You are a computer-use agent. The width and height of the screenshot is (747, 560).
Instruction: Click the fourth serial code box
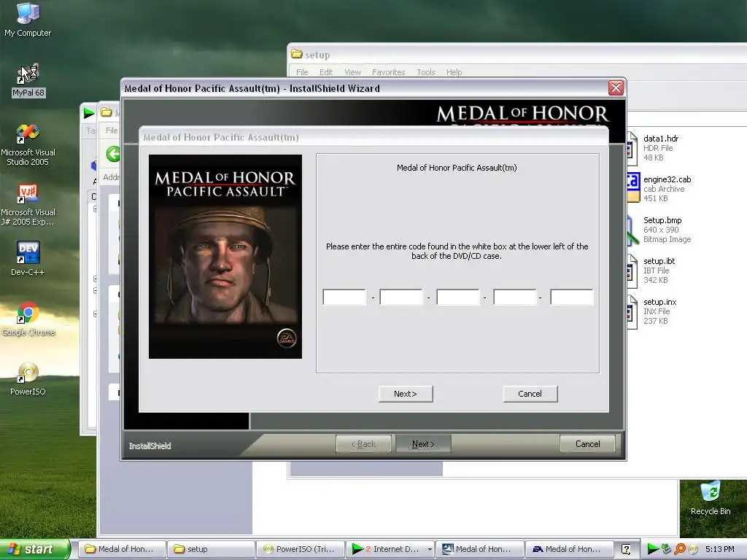[x=515, y=297]
